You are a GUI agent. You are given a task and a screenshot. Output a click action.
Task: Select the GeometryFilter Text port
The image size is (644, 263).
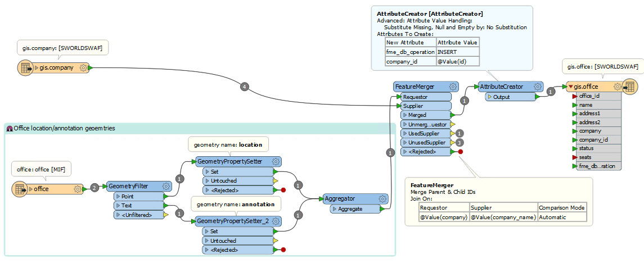(138, 206)
